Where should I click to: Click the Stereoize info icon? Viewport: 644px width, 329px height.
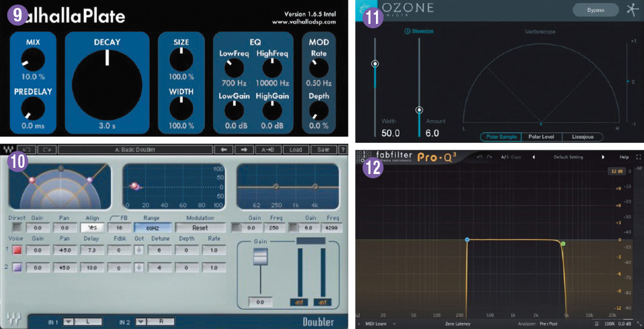pos(407,31)
